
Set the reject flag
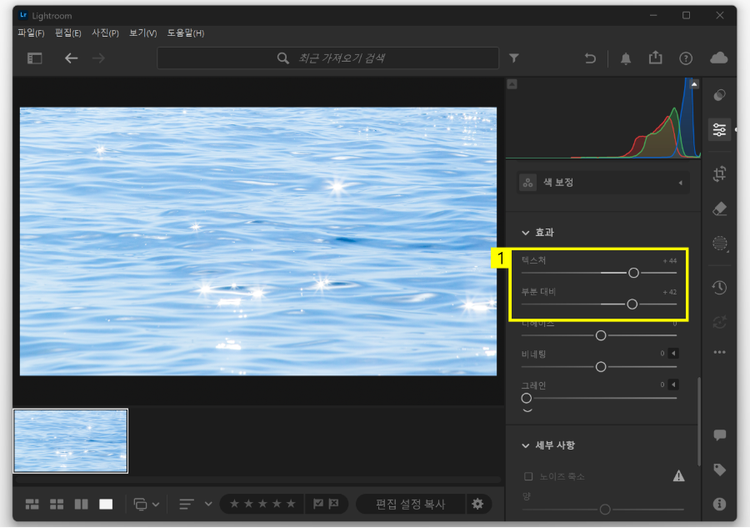coord(334,504)
